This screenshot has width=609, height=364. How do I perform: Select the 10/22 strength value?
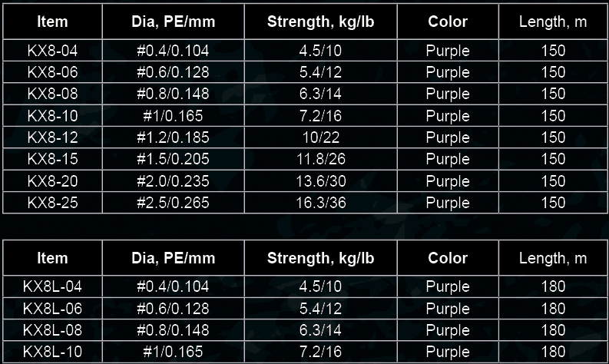point(321,137)
